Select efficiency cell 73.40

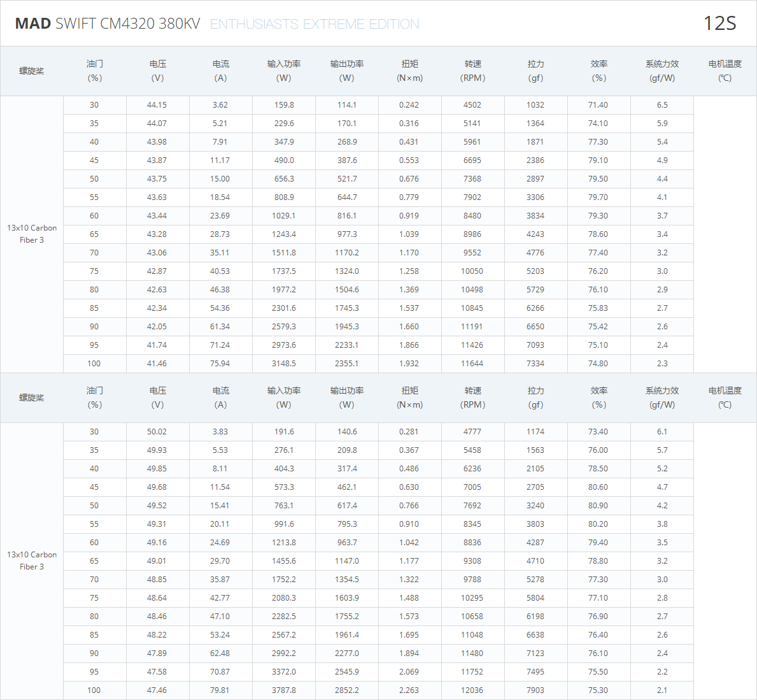(x=598, y=432)
